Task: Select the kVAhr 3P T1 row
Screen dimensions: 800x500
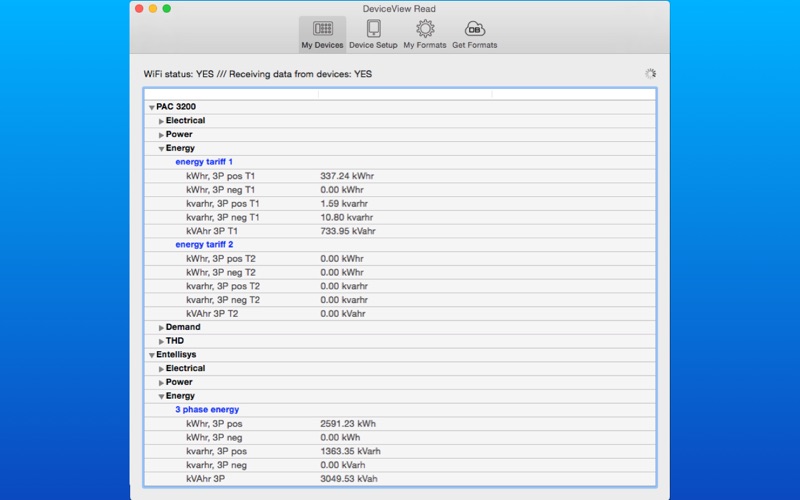Action: pos(212,231)
